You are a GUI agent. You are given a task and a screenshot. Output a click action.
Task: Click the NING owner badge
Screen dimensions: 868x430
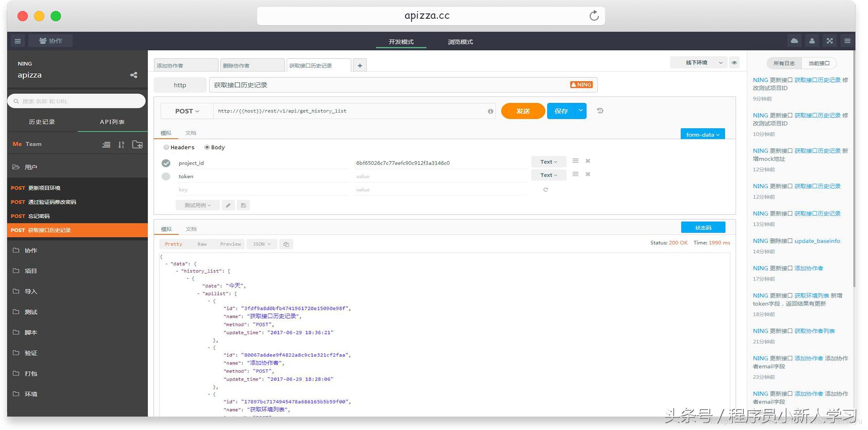[x=581, y=84]
